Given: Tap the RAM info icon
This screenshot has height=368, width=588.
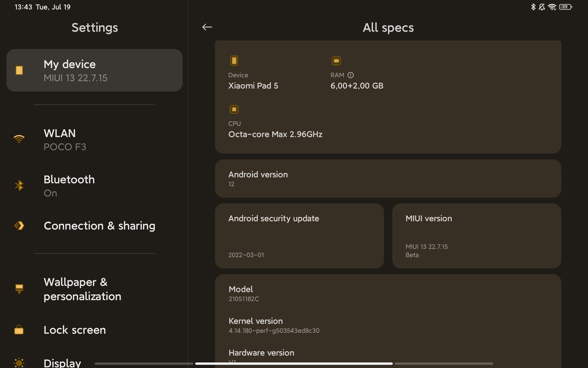Looking at the screenshot, I should 351,75.
